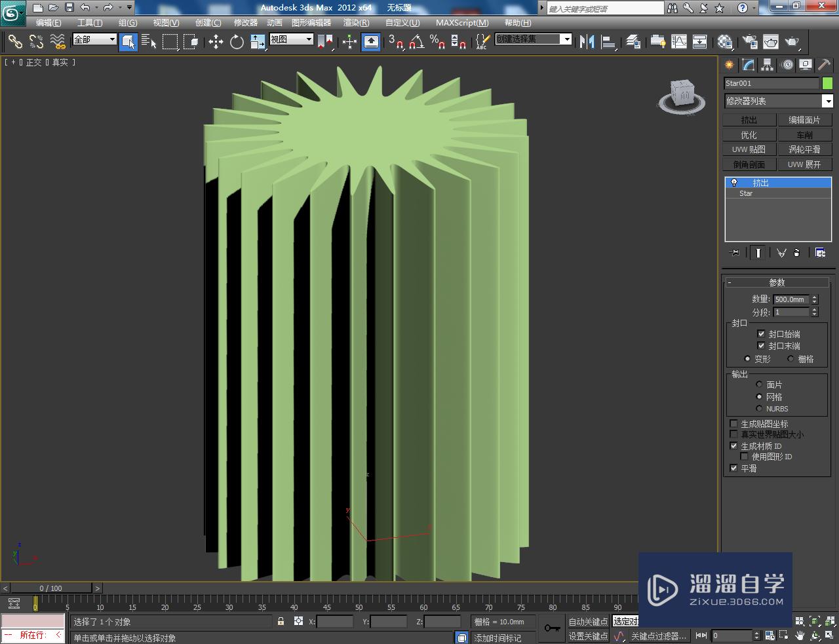Click the 自动关键点 button
This screenshot has width=839, height=644.
point(588,622)
